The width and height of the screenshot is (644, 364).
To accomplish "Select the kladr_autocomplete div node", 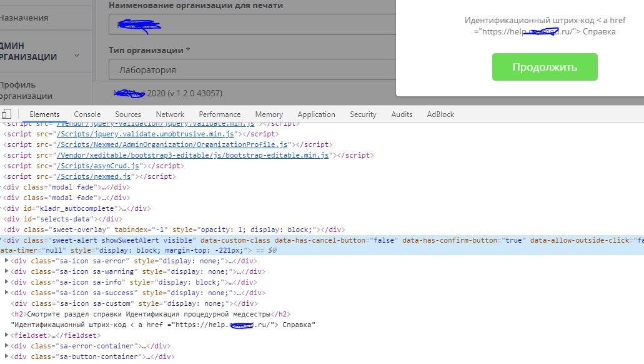I will point(77,208).
